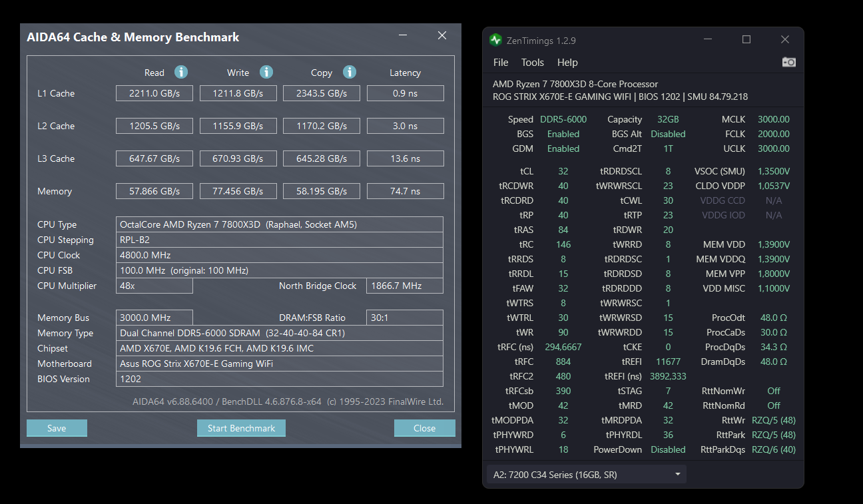Click the ProcOdt 48.0 Ω value
This screenshot has height=504, width=863.
(774, 318)
